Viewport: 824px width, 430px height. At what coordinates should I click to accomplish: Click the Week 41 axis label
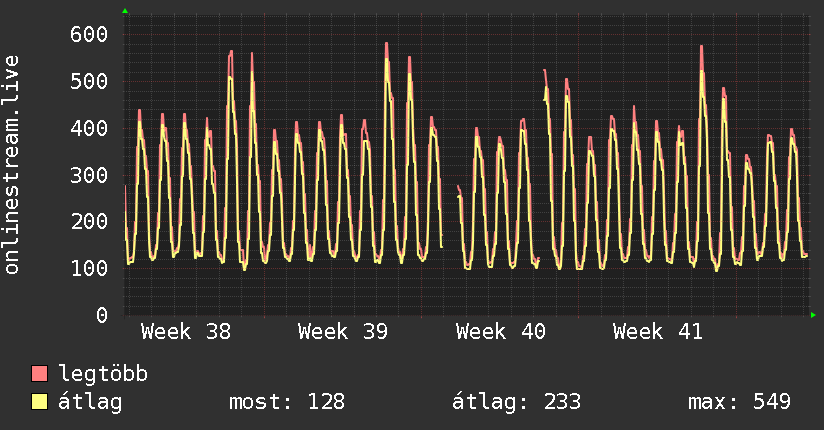[x=658, y=332]
